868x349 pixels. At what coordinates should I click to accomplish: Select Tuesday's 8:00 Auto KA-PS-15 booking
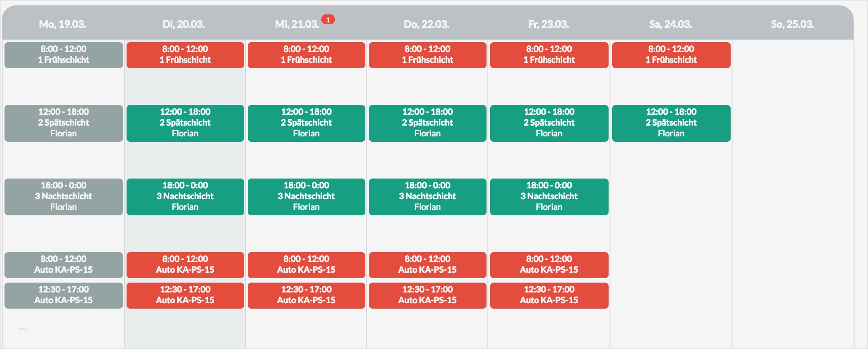(185, 265)
